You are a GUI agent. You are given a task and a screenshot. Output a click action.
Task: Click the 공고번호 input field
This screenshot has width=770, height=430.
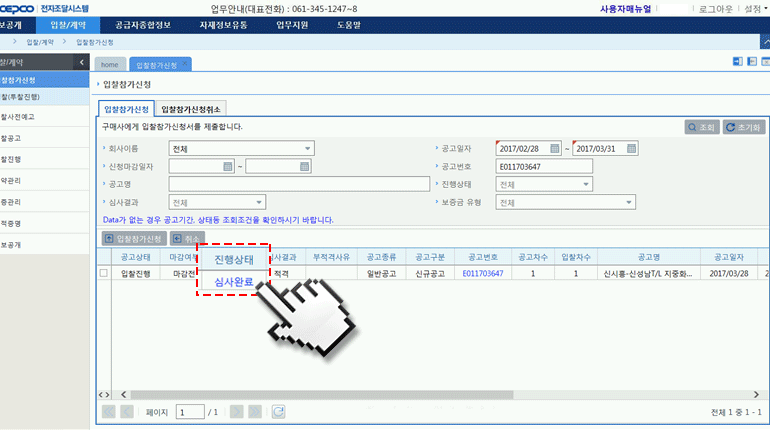[544, 166]
